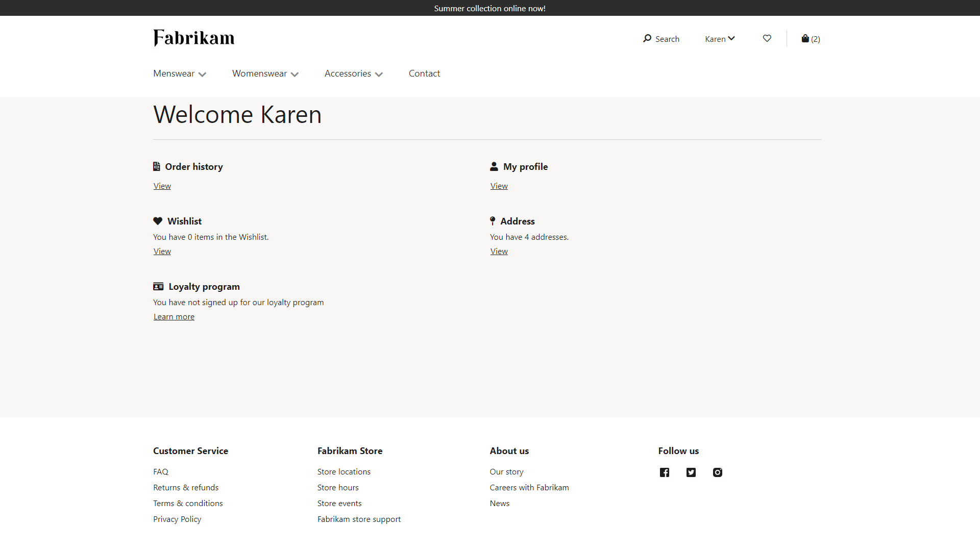This screenshot has height=551, width=980.
Task: Click the shopping bag icon
Action: [x=805, y=38]
